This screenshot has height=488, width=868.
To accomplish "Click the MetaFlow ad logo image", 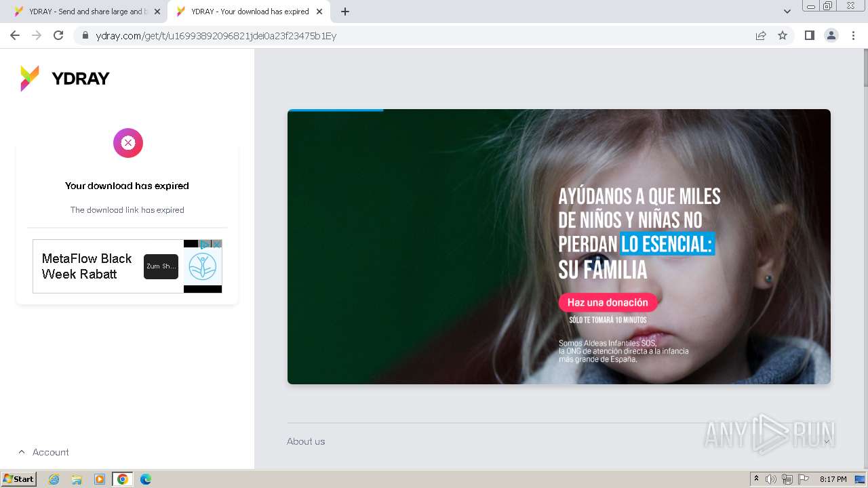I will tap(203, 266).
